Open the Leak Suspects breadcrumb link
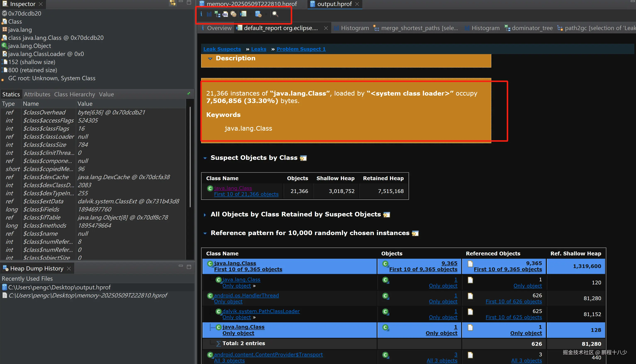 pyautogui.click(x=222, y=49)
